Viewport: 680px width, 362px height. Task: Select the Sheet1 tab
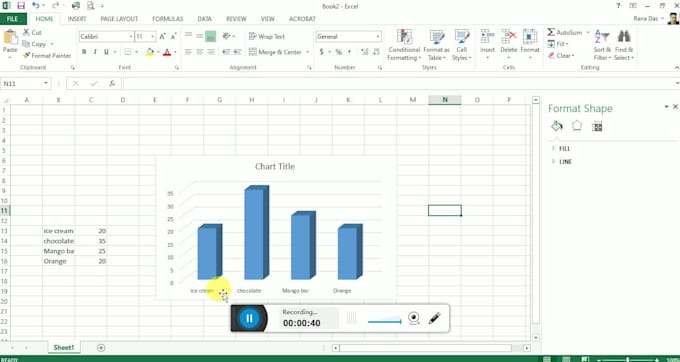pos(64,347)
